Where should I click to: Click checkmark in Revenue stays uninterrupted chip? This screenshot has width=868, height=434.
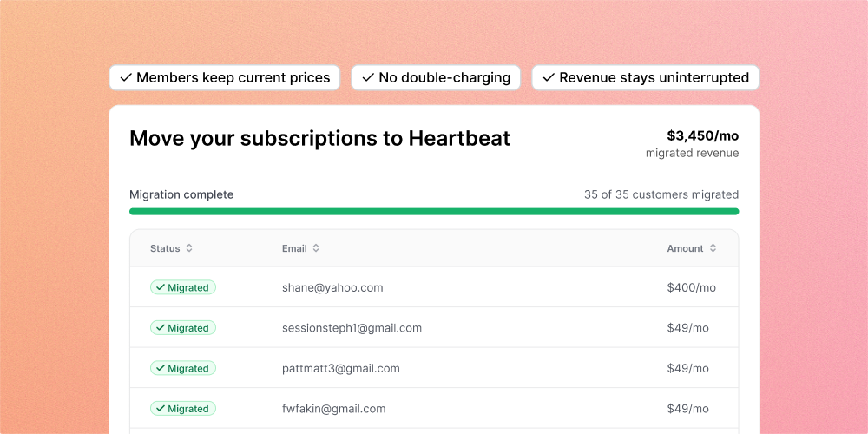tap(549, 77)
